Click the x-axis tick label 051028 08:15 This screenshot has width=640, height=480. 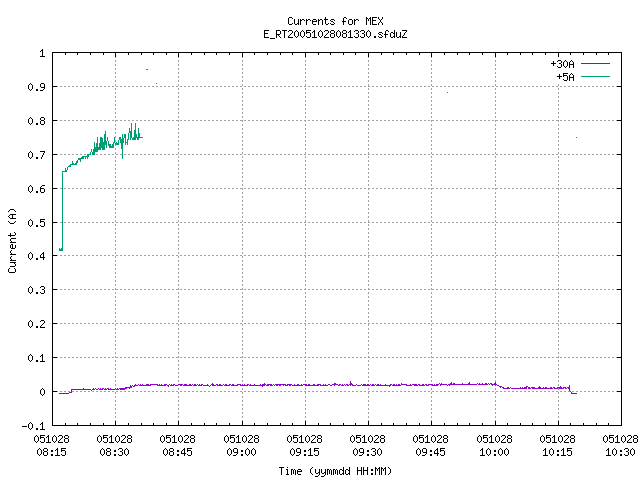[51, 446]
